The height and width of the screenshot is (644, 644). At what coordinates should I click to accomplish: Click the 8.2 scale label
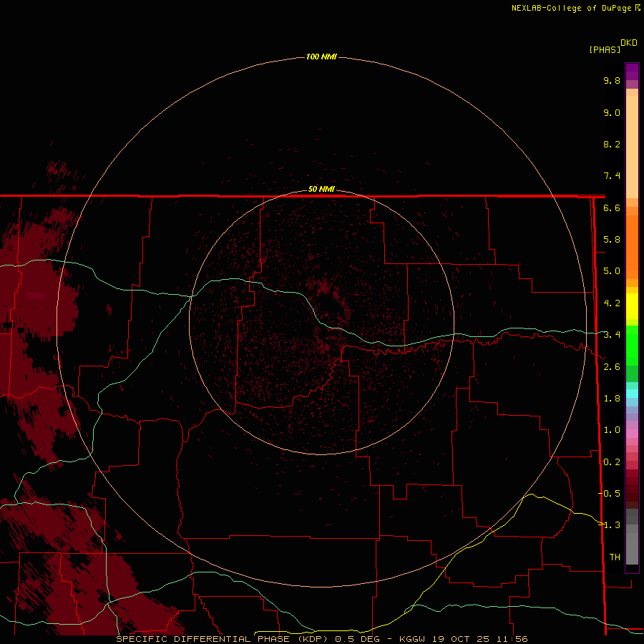[x=612, y=144]
